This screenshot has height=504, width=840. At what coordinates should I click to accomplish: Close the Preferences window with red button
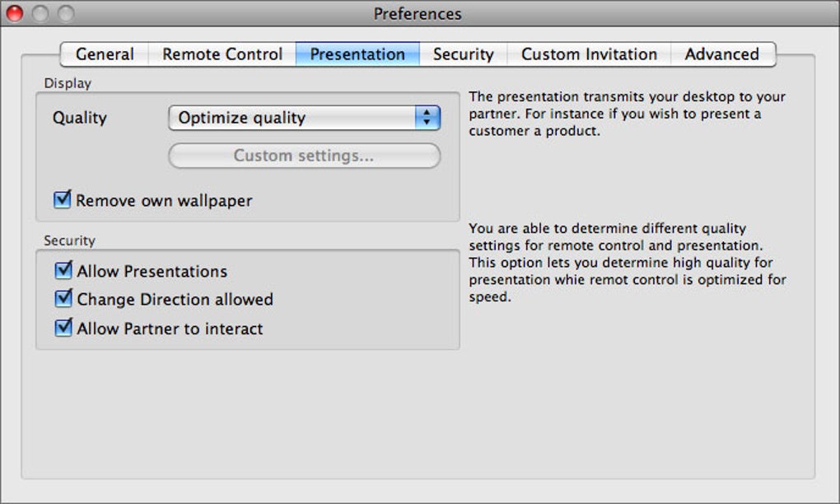click(x=14, y=13)
